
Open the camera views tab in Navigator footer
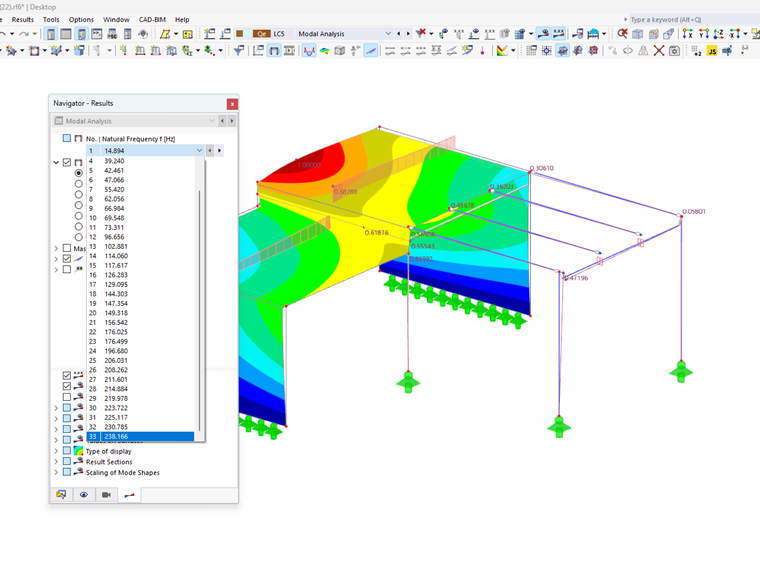click(x=106, y=495)
